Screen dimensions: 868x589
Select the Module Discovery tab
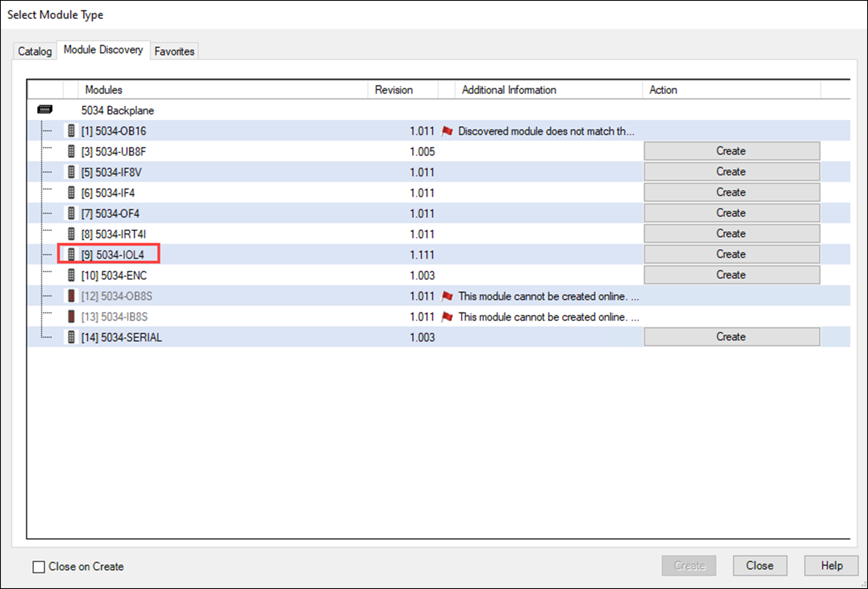point(103,50)
